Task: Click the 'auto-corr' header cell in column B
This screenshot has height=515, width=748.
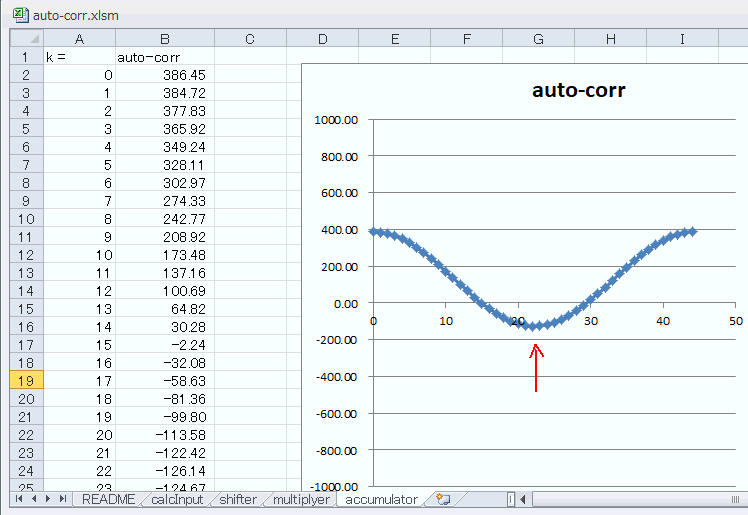Action: tap(165, 56)
